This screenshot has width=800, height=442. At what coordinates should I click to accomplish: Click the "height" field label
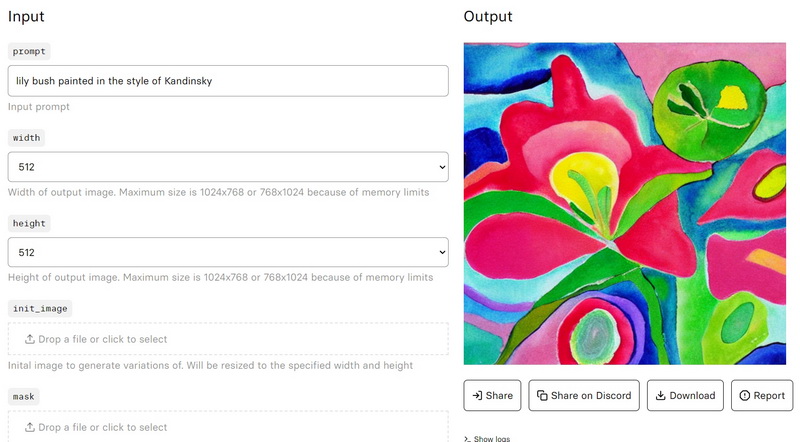[x=30, y=222]
